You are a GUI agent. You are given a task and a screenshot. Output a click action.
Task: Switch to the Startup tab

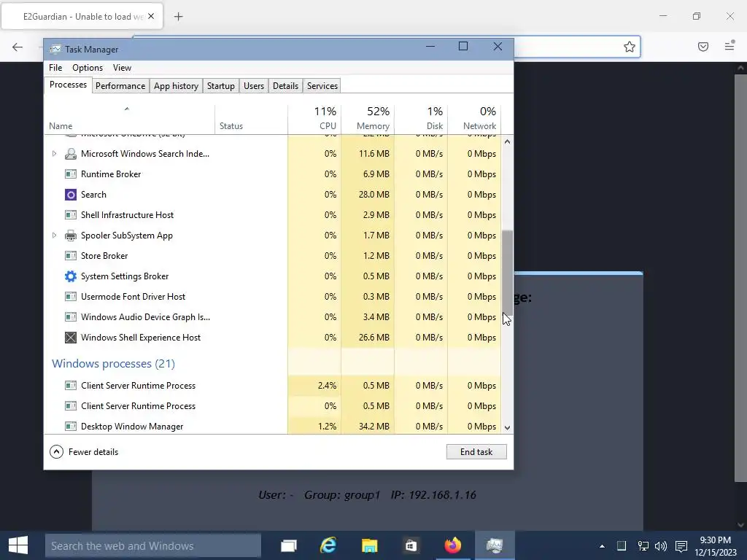(220, 86)
